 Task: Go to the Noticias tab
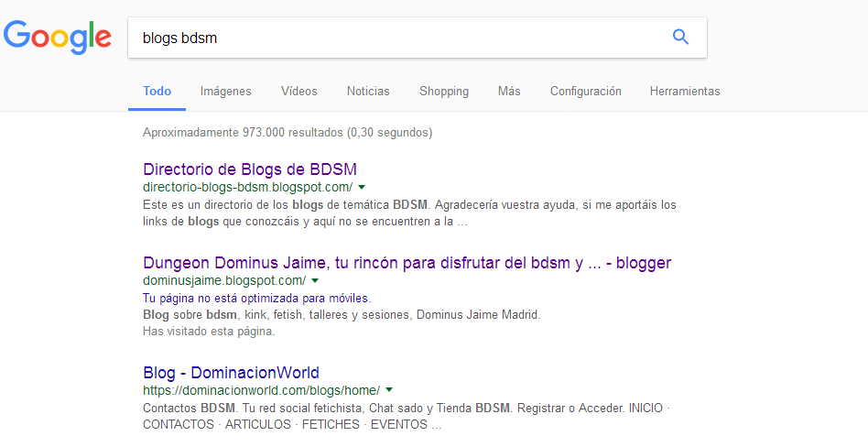pyautogui.click(x=368, y=91)
